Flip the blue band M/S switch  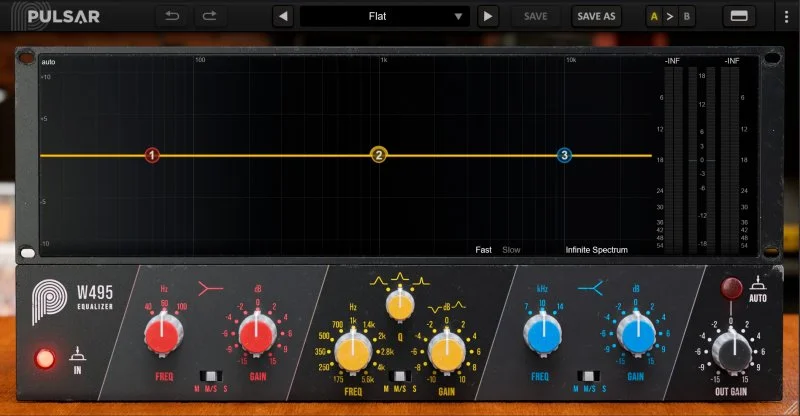pos(588,377)
